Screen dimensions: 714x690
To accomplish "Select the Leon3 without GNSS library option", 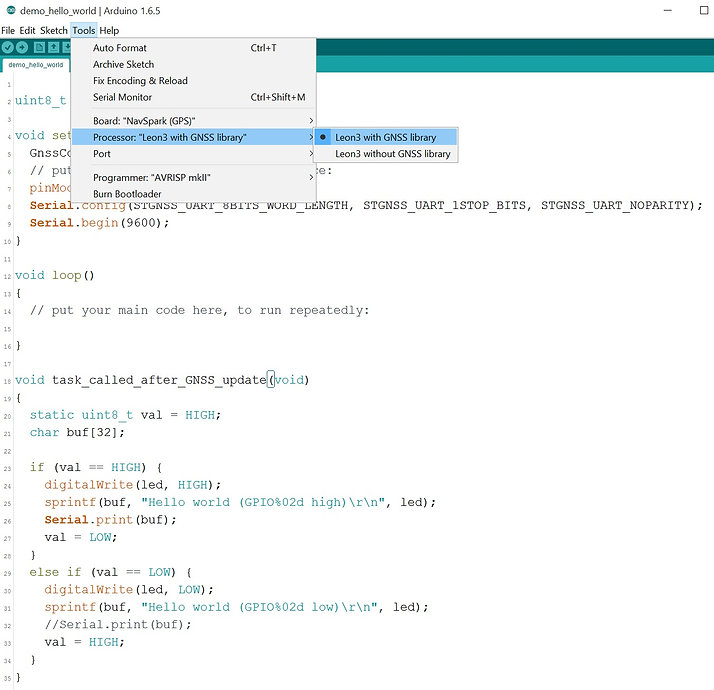I will 386,154.
